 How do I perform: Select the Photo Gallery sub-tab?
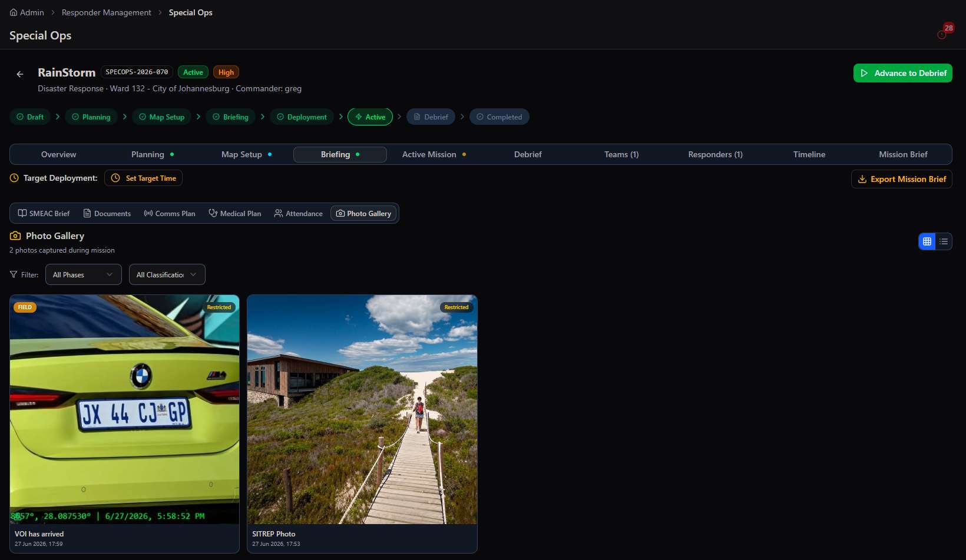[x=363, y=214]
